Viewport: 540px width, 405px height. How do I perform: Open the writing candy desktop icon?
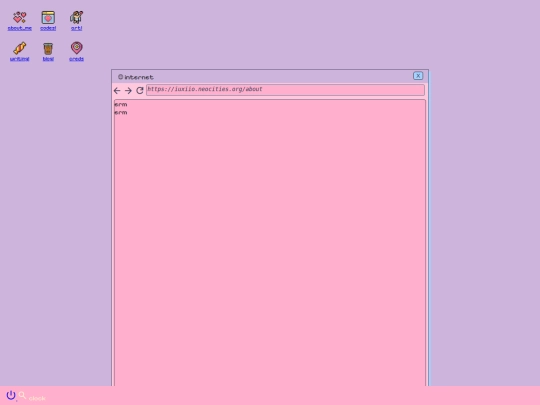point(20,48)
